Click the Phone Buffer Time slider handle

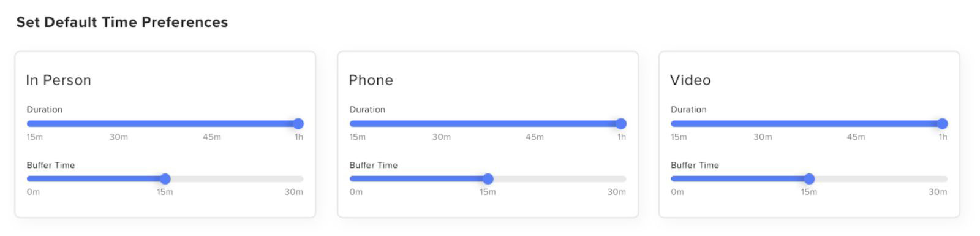pyautogui.click(x=488, y=179)
